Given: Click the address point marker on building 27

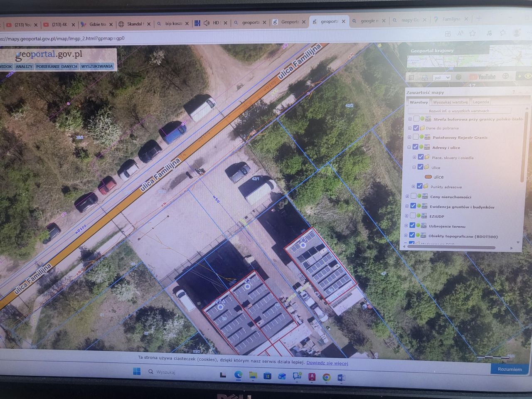Looking at the screenshot, I should [248, 286].
